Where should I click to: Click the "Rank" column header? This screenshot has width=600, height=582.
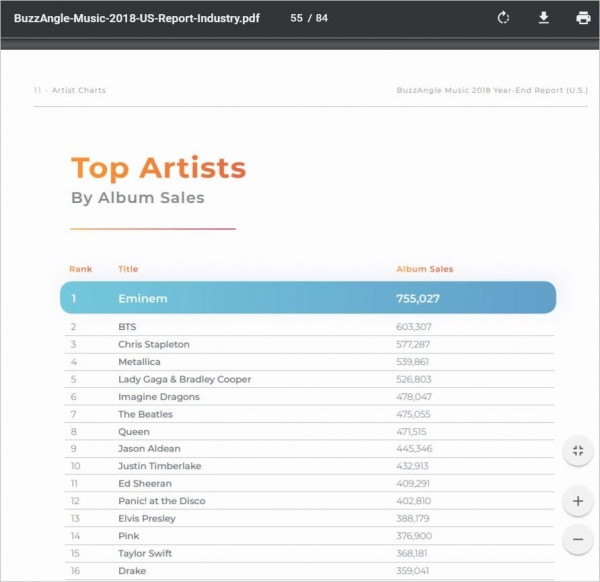[80, 269]
